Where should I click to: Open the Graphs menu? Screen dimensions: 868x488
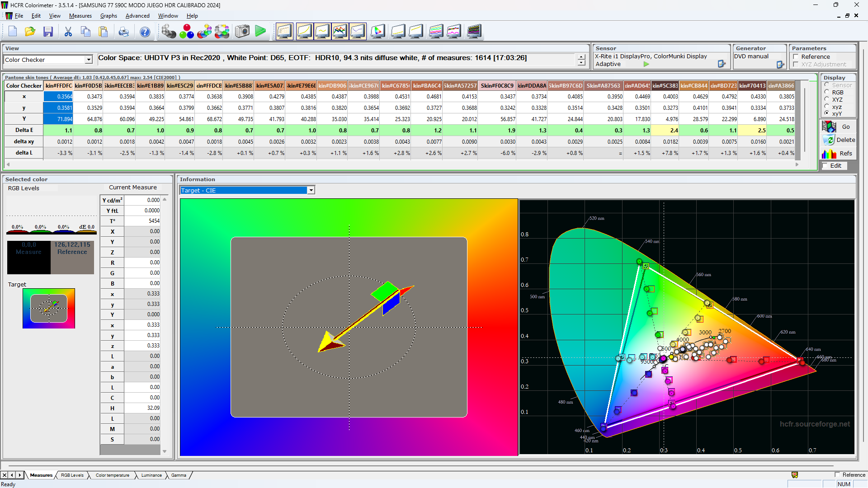click(108, 16)
